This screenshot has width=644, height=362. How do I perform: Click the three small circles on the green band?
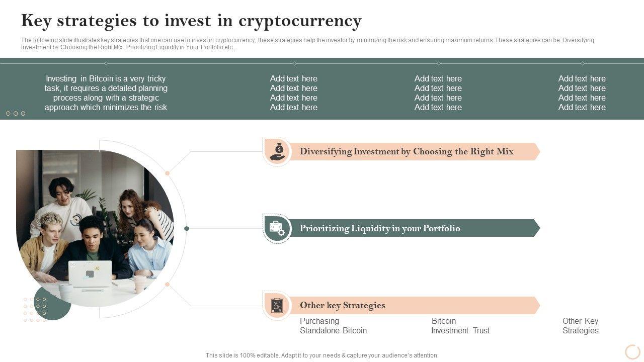tap(16, 114)
